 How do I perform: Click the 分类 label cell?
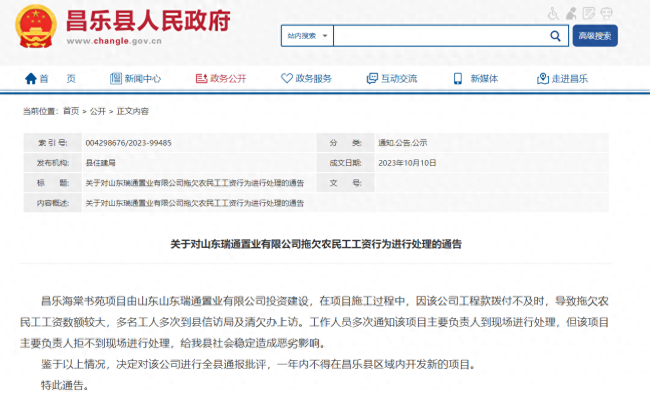[x=345, y=143]
